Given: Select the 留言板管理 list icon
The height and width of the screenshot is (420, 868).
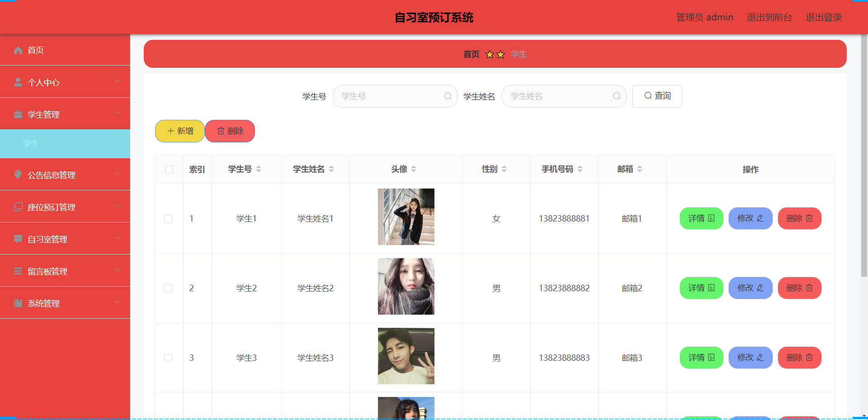Looking at the screenshot, I should [18, 271].
